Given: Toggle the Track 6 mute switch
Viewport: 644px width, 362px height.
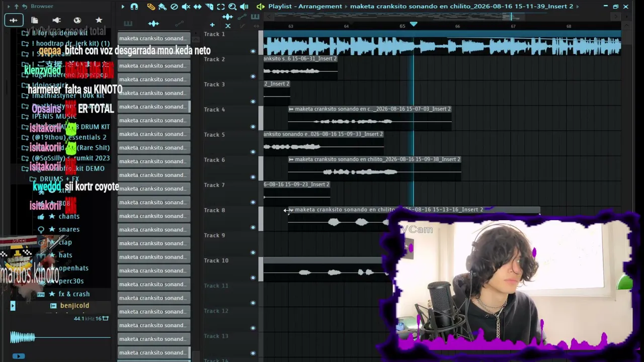Looking at the screenshot, I should (253, 177).
